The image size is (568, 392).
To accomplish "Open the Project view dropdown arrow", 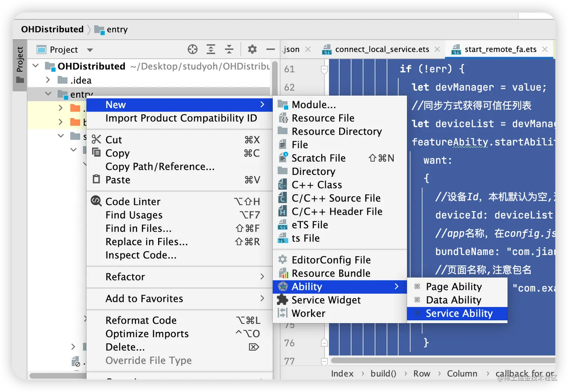I will coord(90,50).
